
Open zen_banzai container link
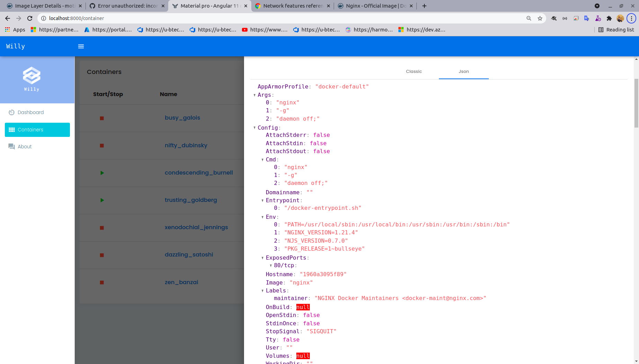pos(181,282)
